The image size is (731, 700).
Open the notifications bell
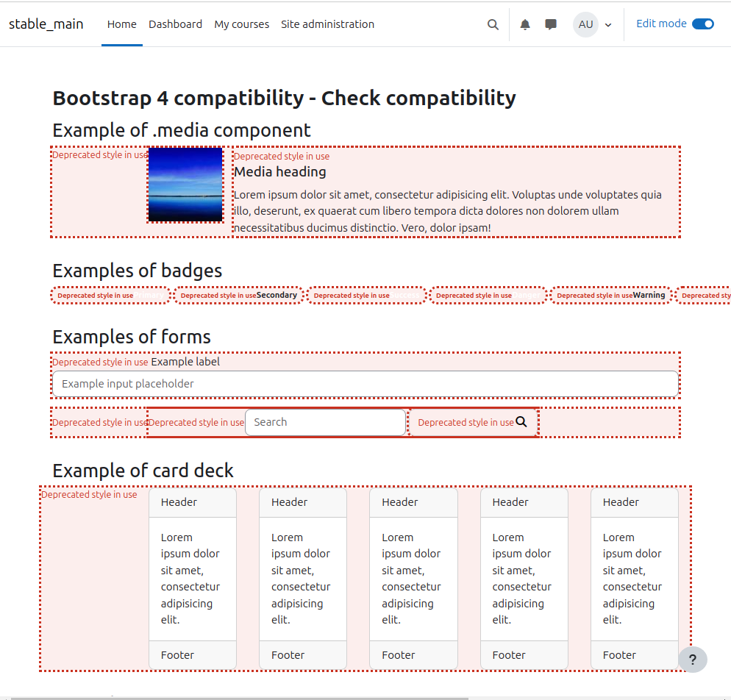point(525,24)
